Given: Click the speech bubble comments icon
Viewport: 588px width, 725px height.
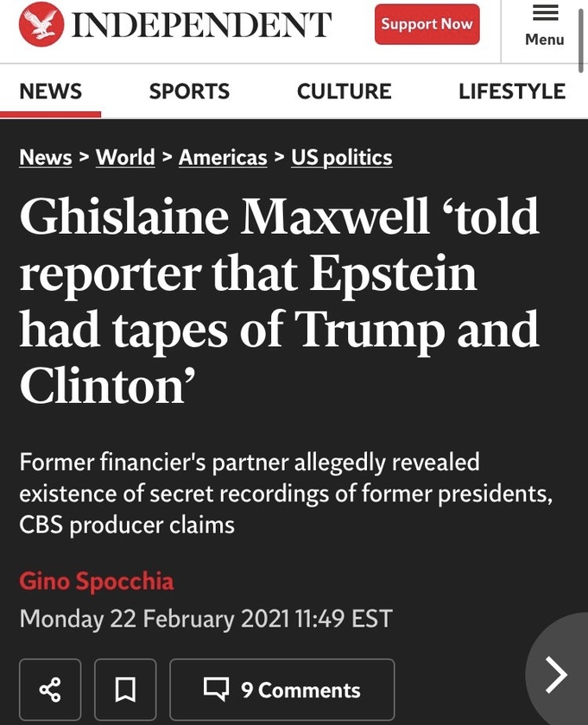Looking at the screenshot, I should (216, 689).
